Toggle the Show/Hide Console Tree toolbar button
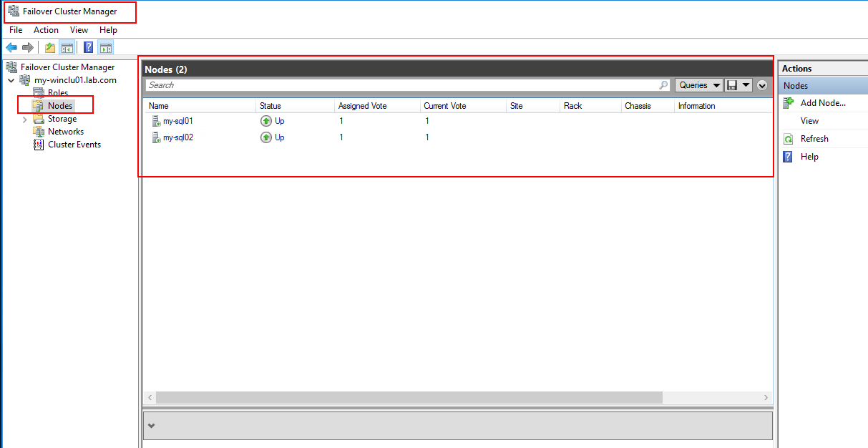The width and height of the screenshot is (868, 448). [67, 48]
